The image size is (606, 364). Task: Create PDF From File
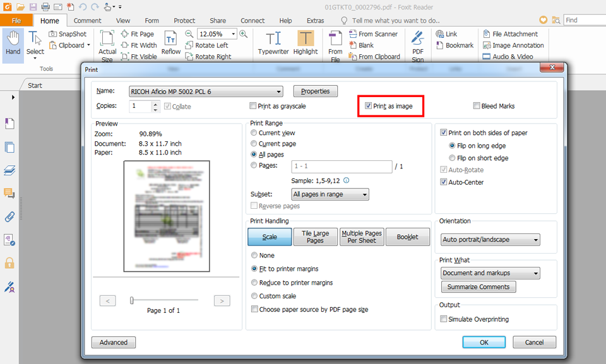pyautogui.click(x=335, y=45)
